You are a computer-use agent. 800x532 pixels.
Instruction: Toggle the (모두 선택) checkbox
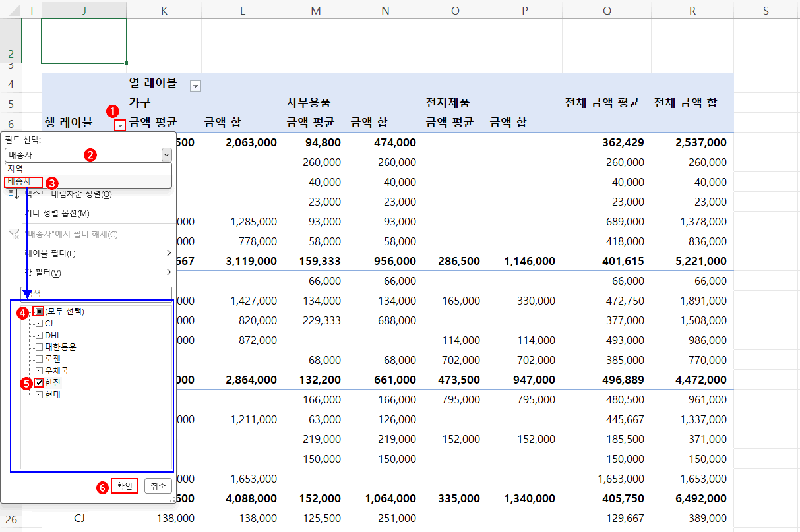pos(38,311)
